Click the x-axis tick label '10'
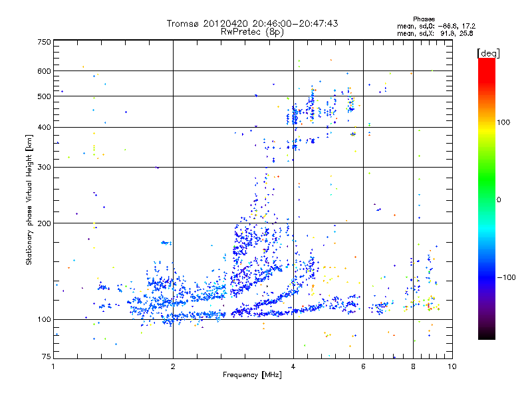This screenshot has width=532, height=399. (x=452, y=366)
